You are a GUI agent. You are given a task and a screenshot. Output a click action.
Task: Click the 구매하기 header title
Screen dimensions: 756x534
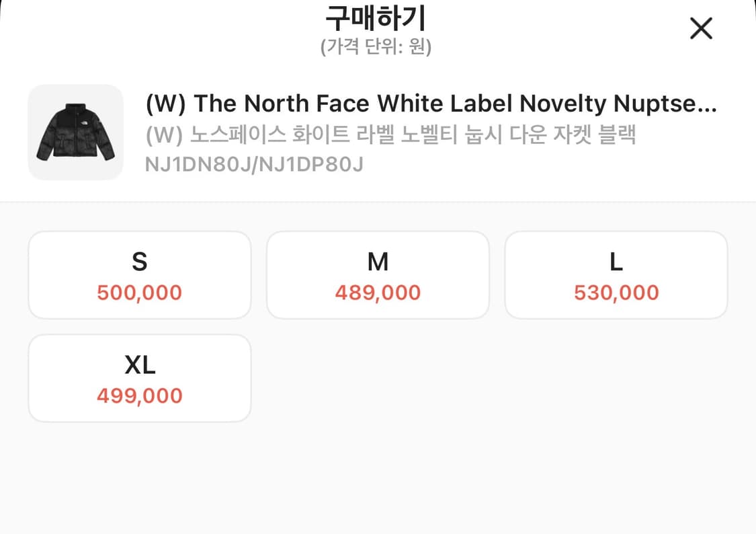376,19
